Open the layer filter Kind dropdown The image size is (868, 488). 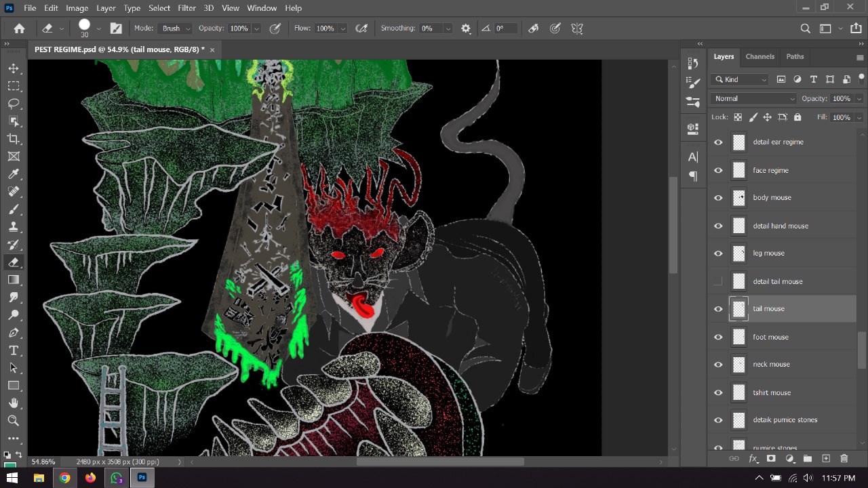(x=740, y=79)
